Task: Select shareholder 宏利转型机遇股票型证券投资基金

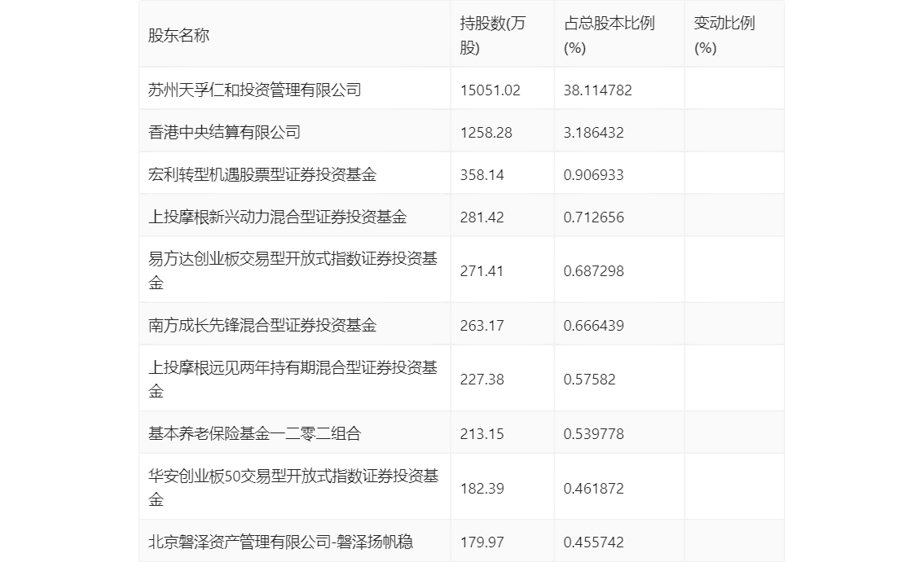Action: click(x=262, y=175)
